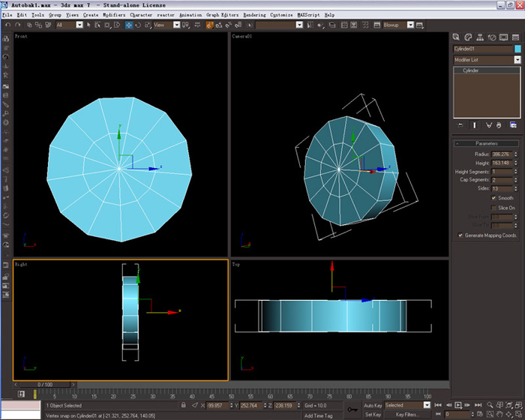This screenshot has height=420, width=525.
Task: Open the Modify panel tab
Action: [x=468, y=37]
